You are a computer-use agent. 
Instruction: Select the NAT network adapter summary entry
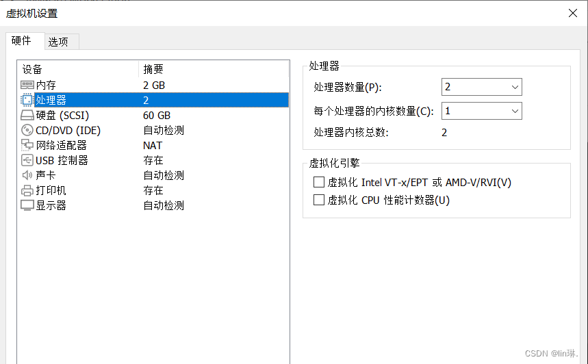(153, 146)
